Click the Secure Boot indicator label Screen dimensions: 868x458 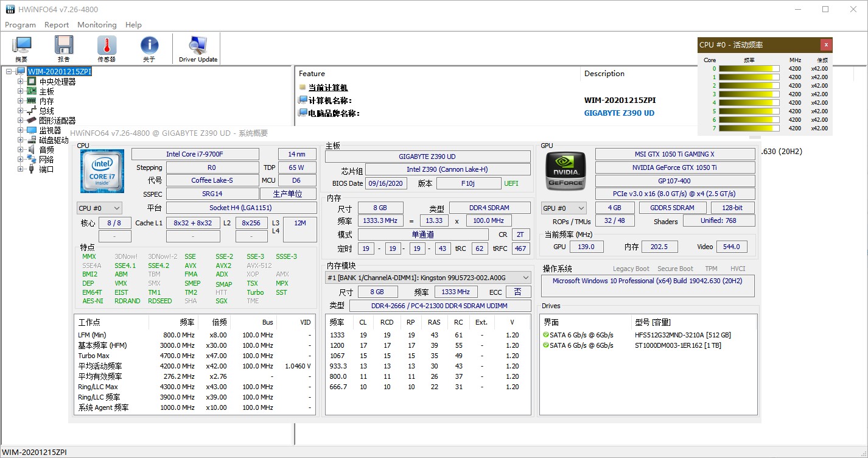[x=675, y=269]
